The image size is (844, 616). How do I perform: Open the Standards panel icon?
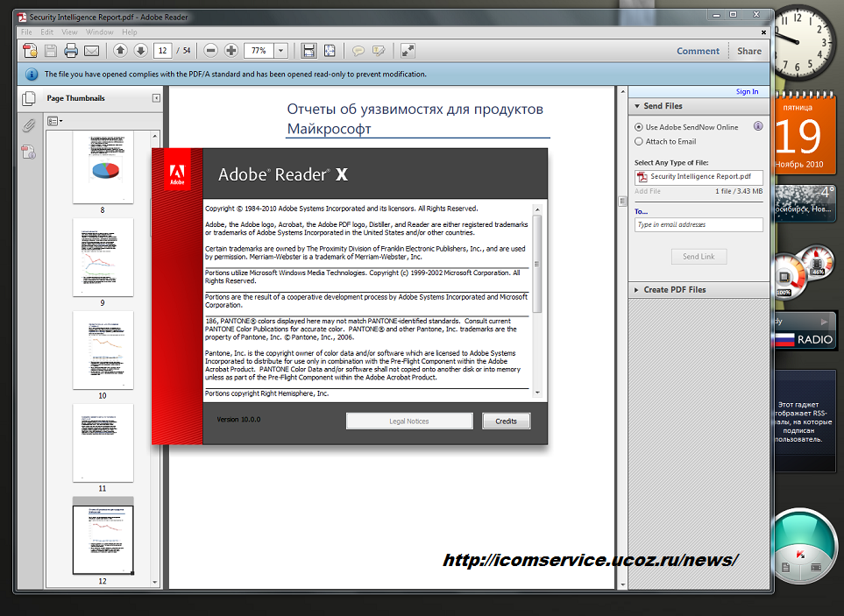[29, 152]
